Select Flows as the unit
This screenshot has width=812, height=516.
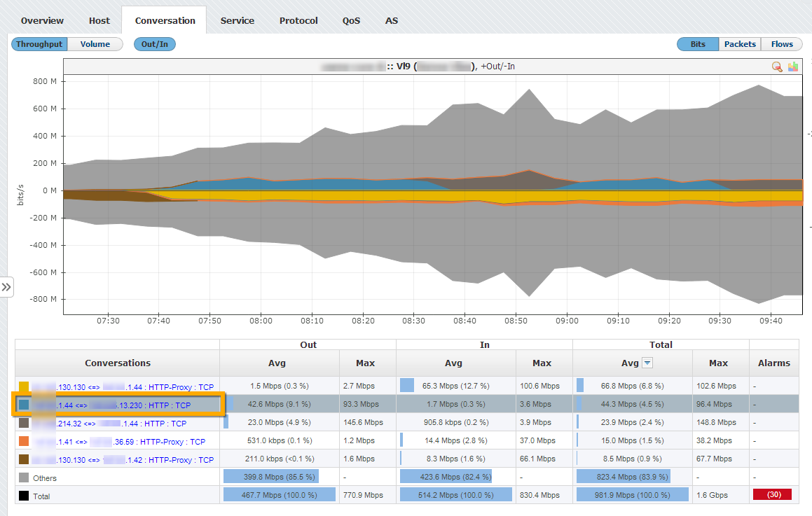pyautogui.click(x=782, y=44)
